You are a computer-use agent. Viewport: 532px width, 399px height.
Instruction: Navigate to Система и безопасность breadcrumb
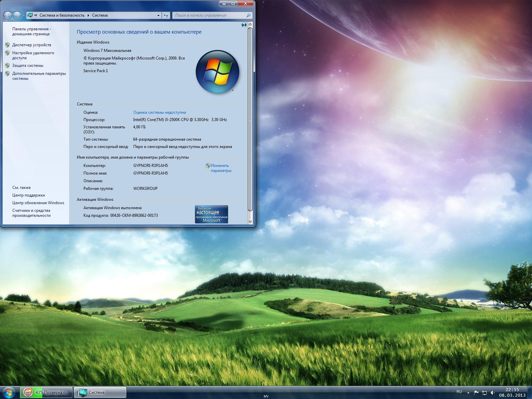click(62, 15)
